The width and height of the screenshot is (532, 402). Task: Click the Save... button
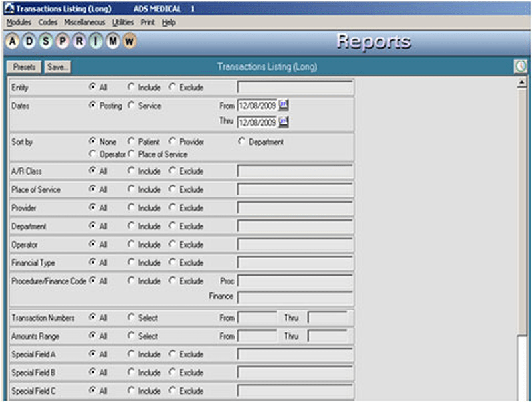(x=57, y=67)
